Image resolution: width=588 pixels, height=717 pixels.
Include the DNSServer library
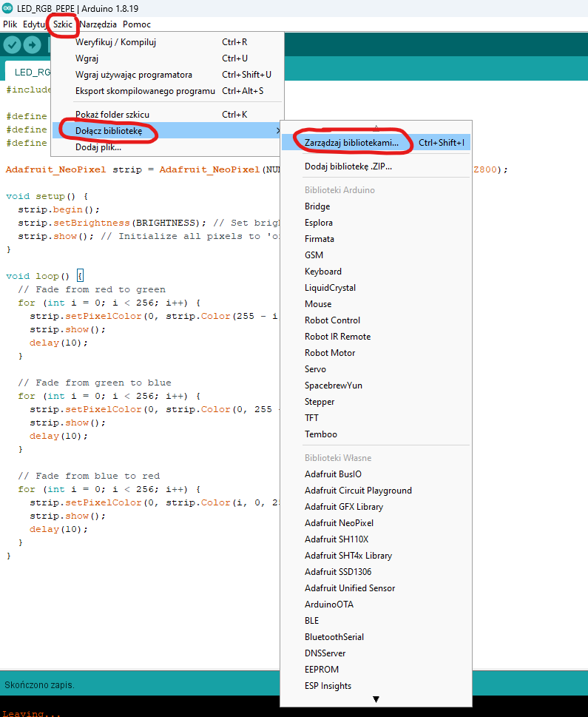pyautogui.click(x=376, y=653)
